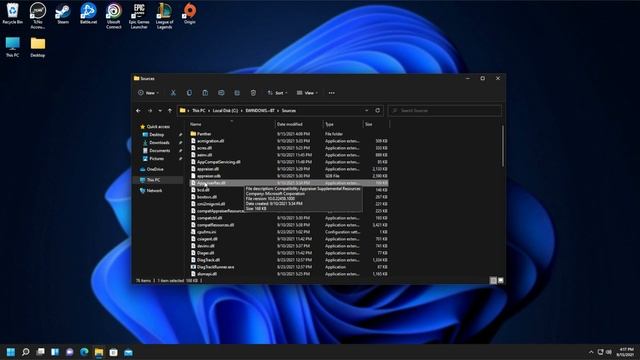Image resolution: width=640 pixels, height=360 pixels.
Task: Go forward with the right arrow
Action: tap(150, 111)
